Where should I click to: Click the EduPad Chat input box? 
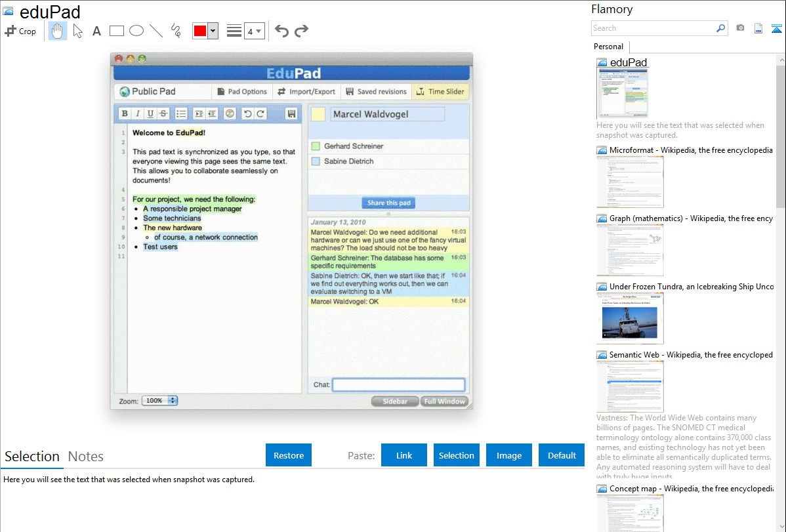point(399,384)
